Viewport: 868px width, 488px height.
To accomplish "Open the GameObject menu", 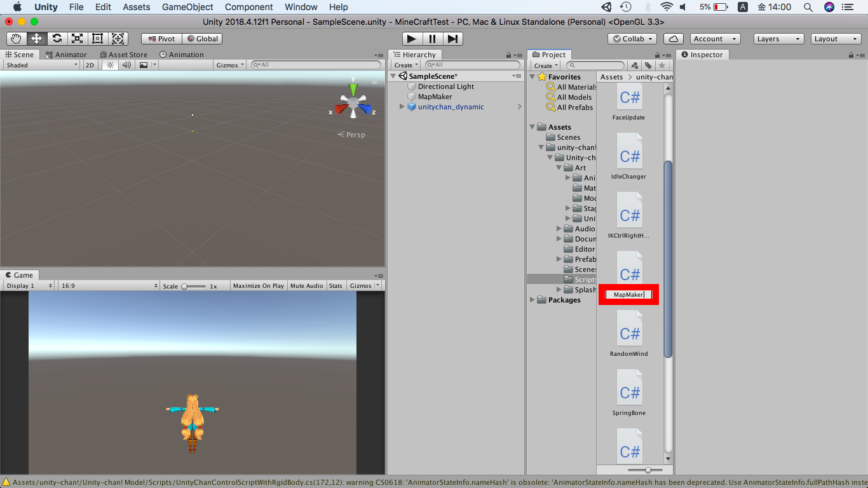I will (187, 7).
